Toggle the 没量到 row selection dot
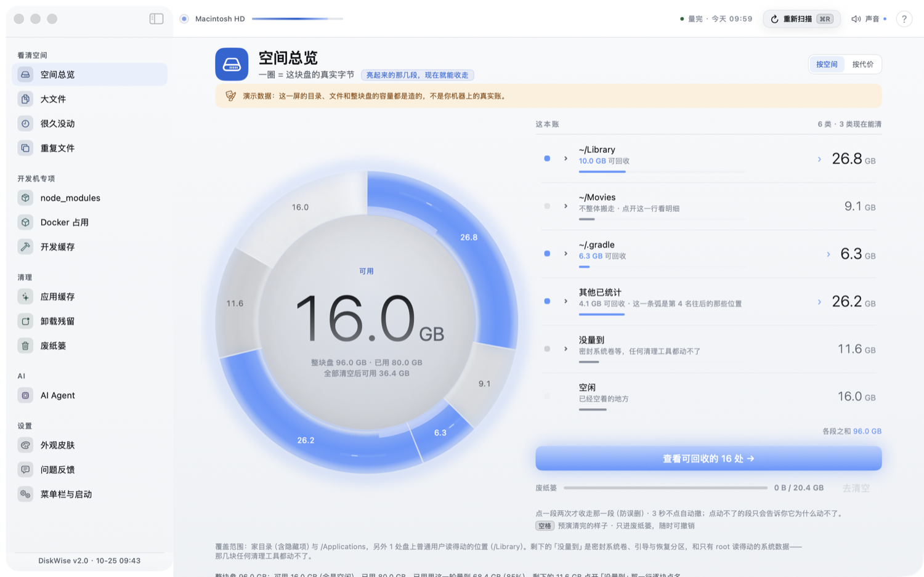 coord(547,349)
